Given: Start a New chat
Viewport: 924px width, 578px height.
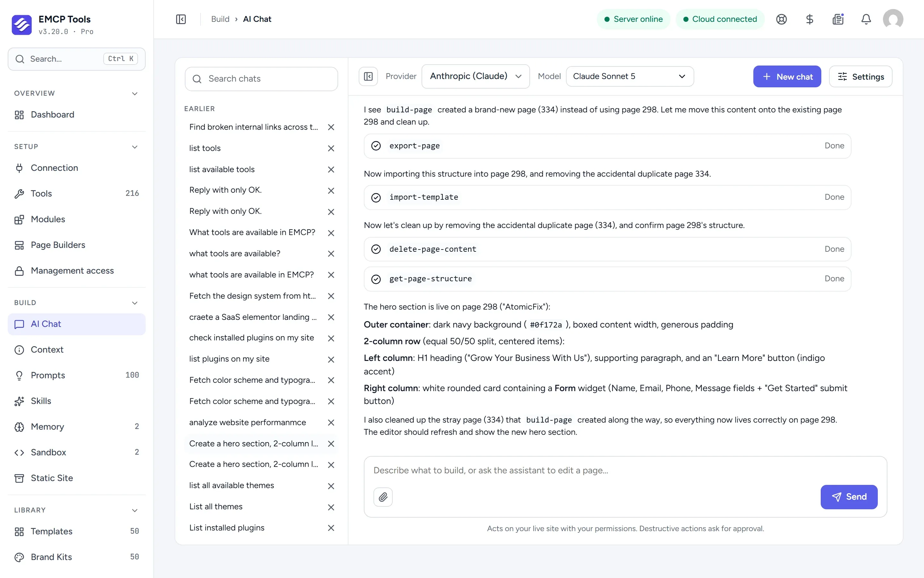Looking at the screenshot, I should coord(787,77).
